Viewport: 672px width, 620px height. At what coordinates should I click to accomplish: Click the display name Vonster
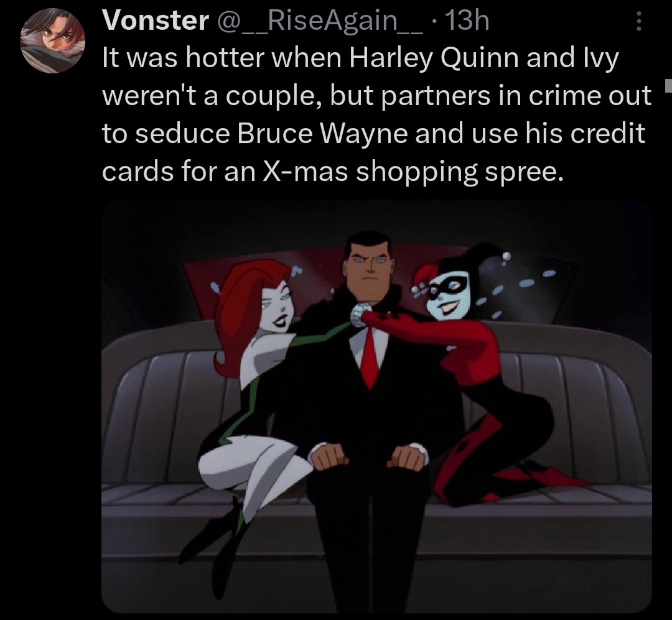[155, 20]
